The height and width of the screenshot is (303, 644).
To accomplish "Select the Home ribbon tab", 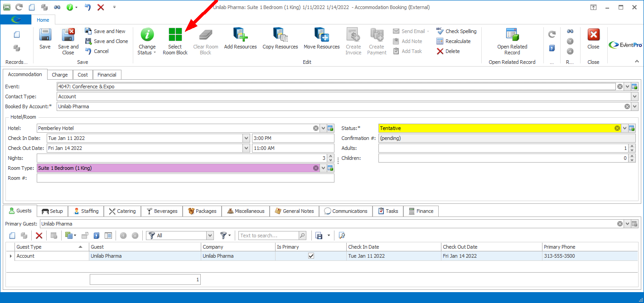I will coord(43,20).
